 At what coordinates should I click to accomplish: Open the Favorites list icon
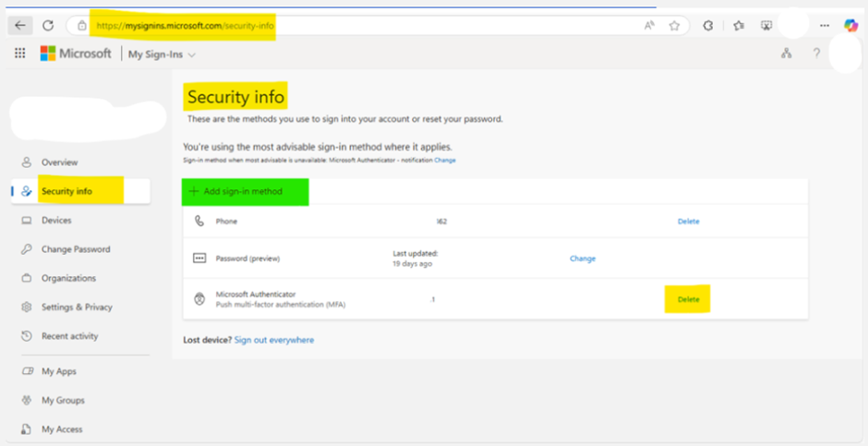coord(739,26)
